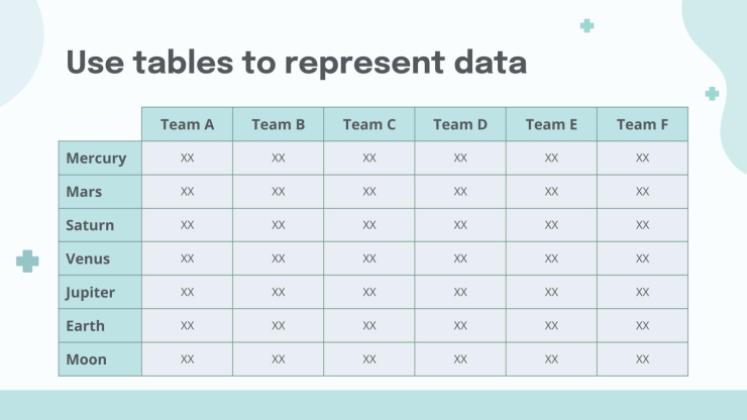Select the Moon row label
Screen dimensions: 747x420
[x=87, y=359]
